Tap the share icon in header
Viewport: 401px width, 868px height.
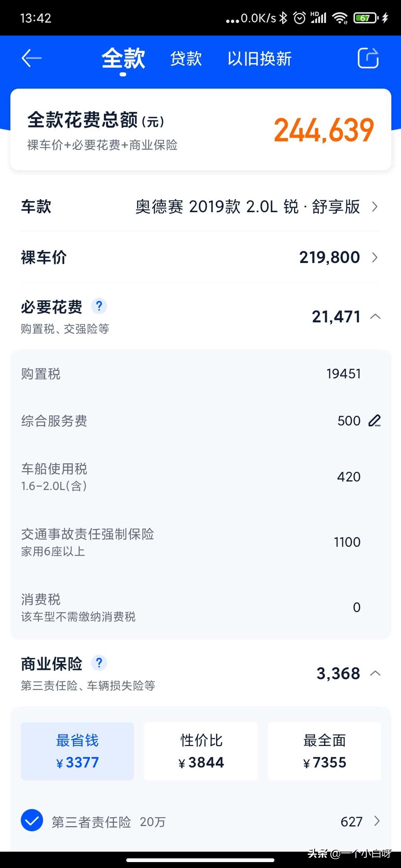click(368, 58)
